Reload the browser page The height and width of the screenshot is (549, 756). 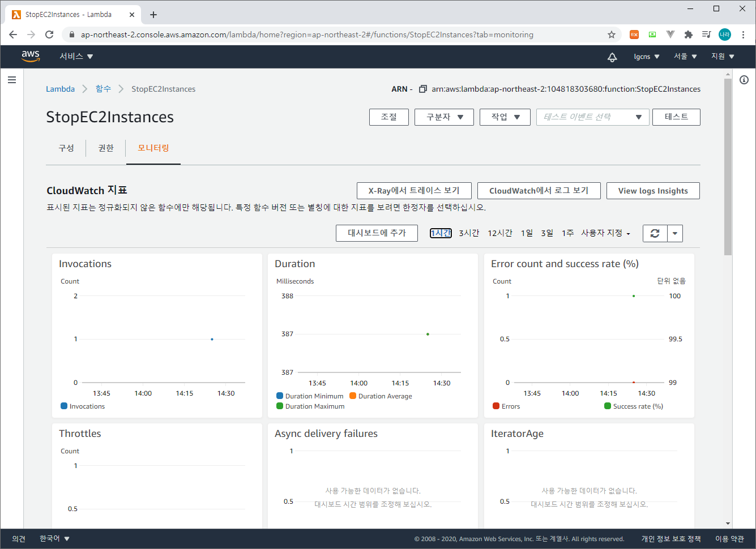click(x=49, y=35)
